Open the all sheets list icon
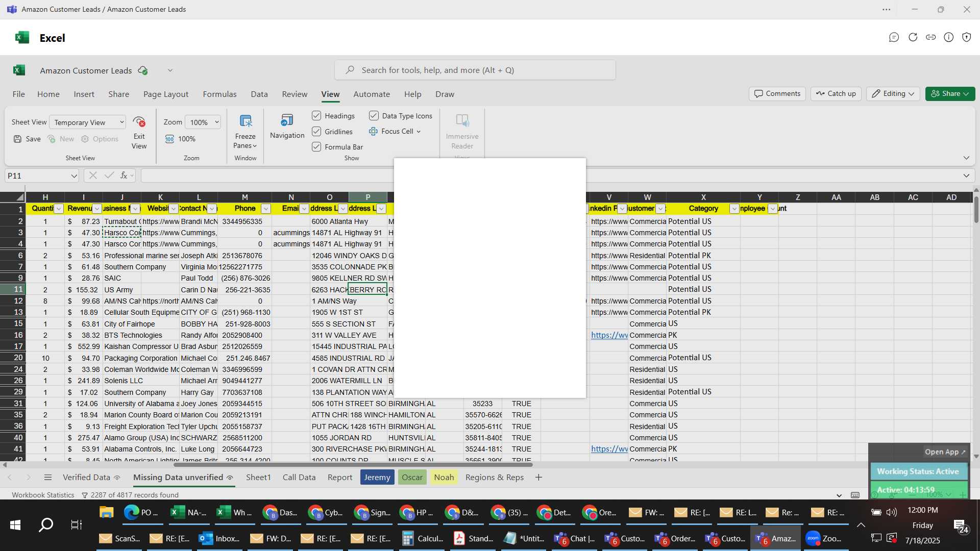 (x=48, y=478)
